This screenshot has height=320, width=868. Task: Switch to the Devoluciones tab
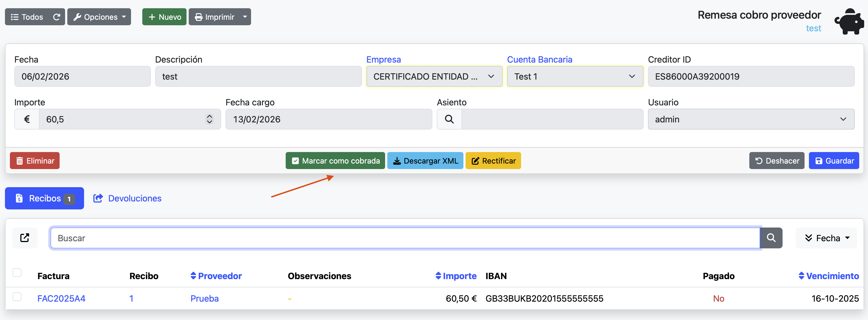coord(127,198)
